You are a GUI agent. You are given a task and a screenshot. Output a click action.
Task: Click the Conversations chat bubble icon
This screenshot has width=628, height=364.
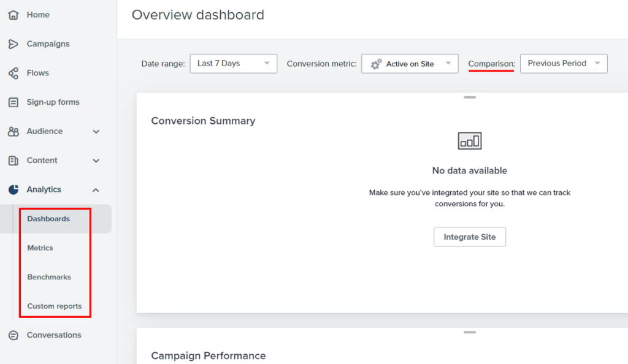tap(13, 335)
